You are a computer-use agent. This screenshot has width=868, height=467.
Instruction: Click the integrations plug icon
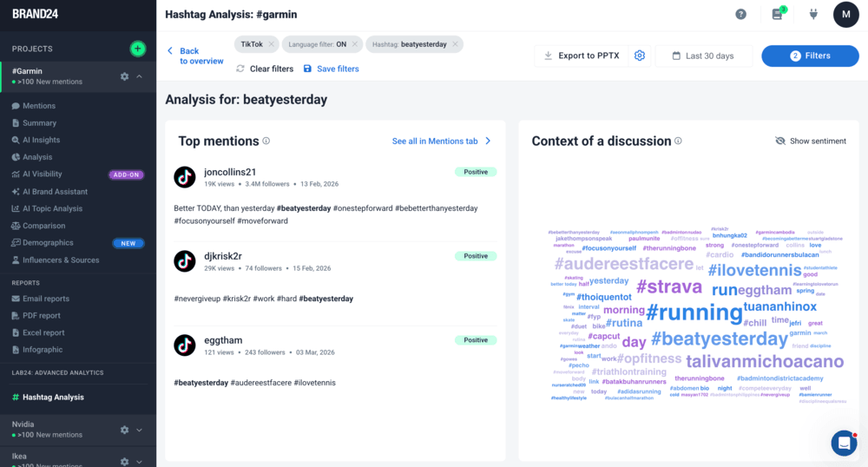click(813, 14)
